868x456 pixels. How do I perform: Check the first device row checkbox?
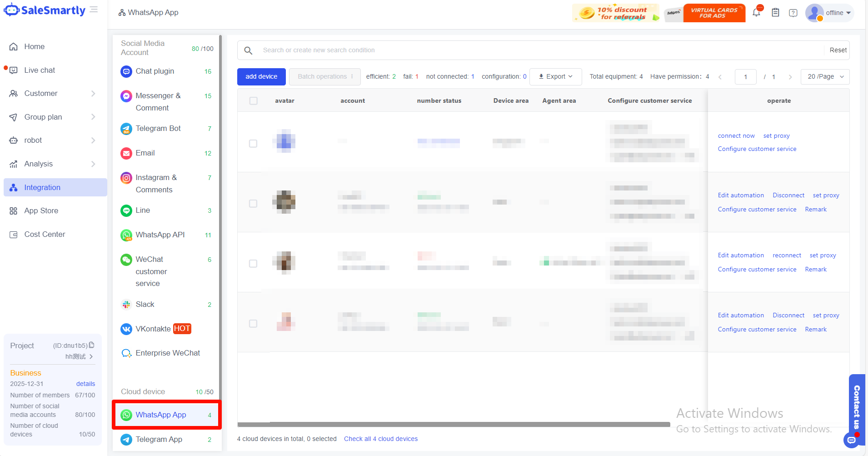[x=253, y=144]
